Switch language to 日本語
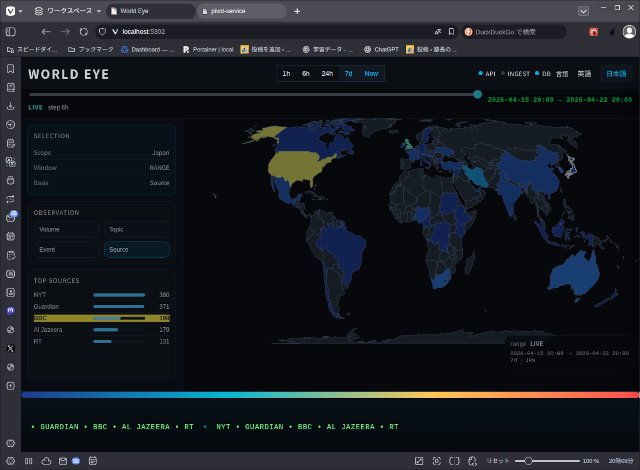 pyautogui.click(x=616, y=74)
